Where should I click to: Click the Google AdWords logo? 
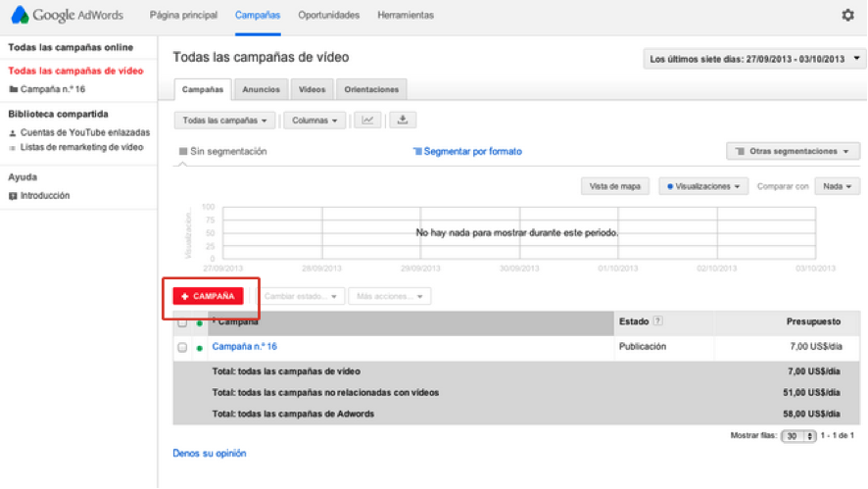(x=71, y=16)
